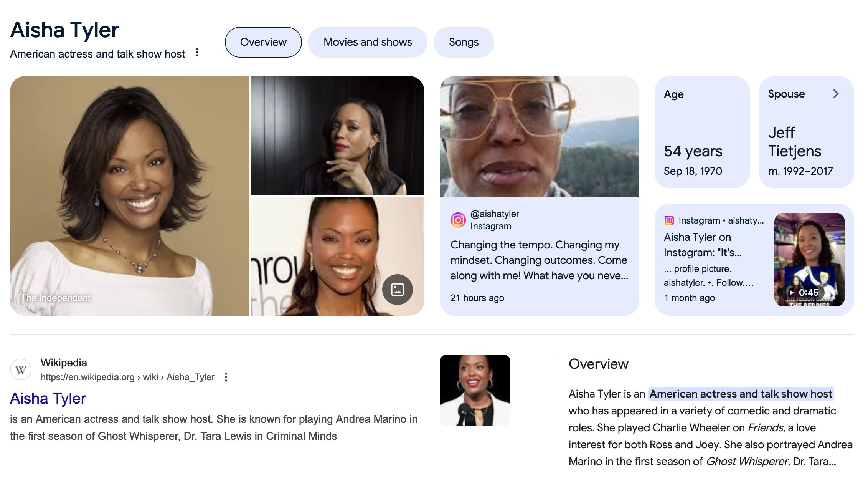
Task: Open the Songs tab
Action: 464,42
